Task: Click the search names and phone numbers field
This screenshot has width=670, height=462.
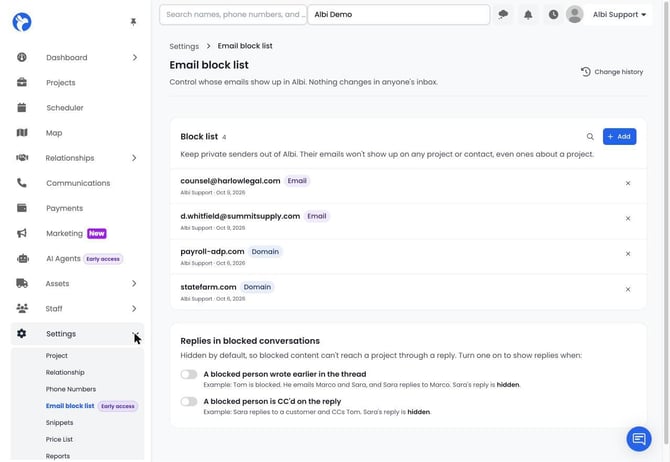Action: 233,15
